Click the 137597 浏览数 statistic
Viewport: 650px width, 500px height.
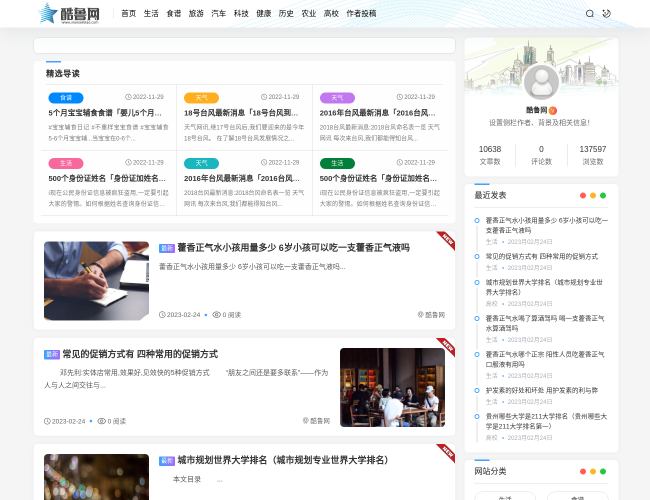click(x=592, y=155)
